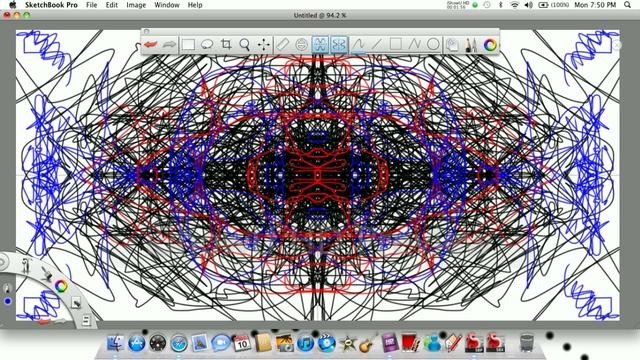Click the Bluetooth menu bar icon
The width and height of the screenshot is (640, 360).
[x=501, y=5]
